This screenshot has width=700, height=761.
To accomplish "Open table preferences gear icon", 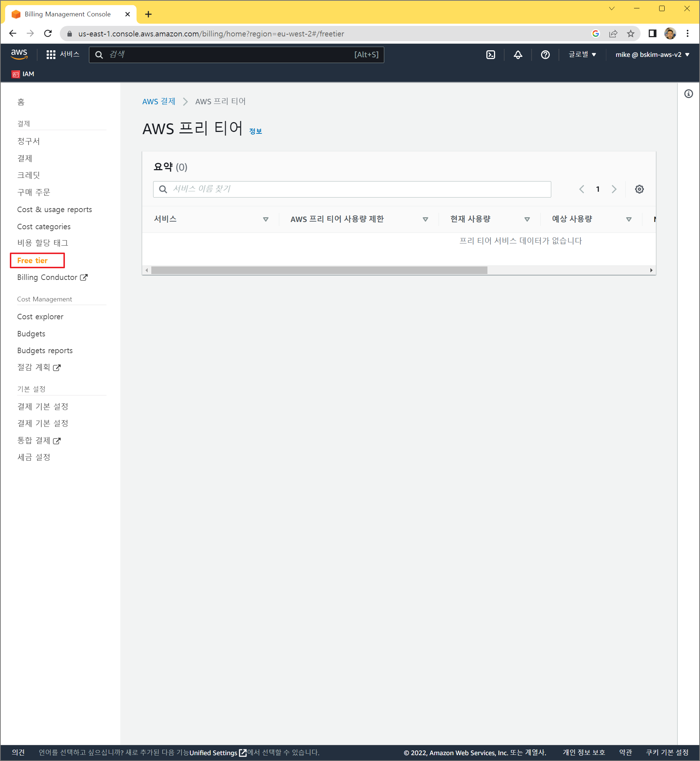I will 639,189.
